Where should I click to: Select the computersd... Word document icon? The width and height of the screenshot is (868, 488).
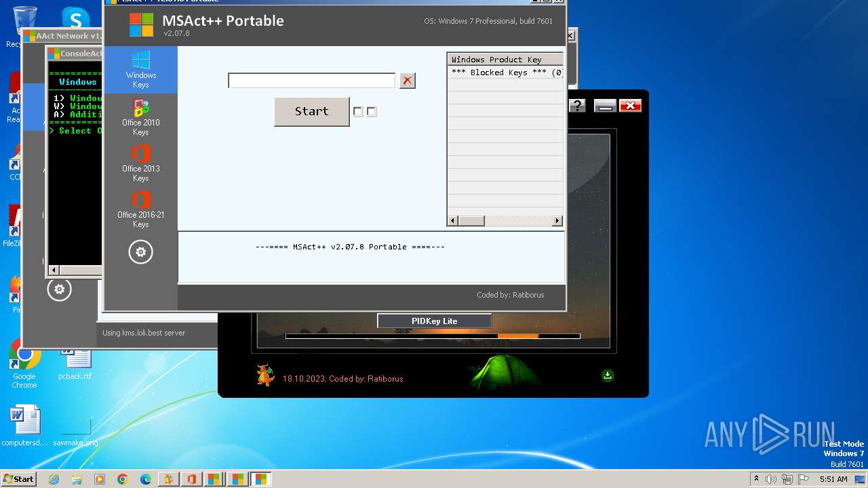[24, 426]
